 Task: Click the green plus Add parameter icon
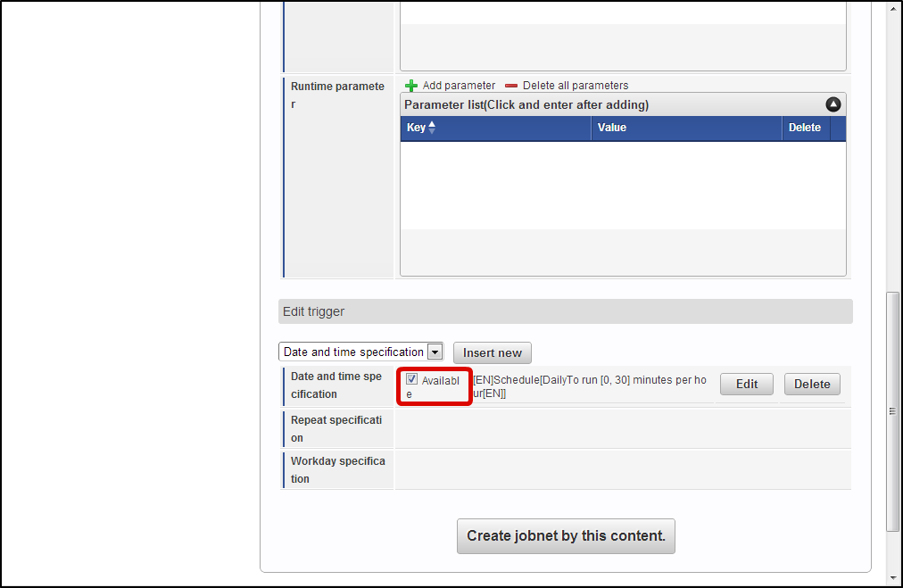(x=411, y=86)
